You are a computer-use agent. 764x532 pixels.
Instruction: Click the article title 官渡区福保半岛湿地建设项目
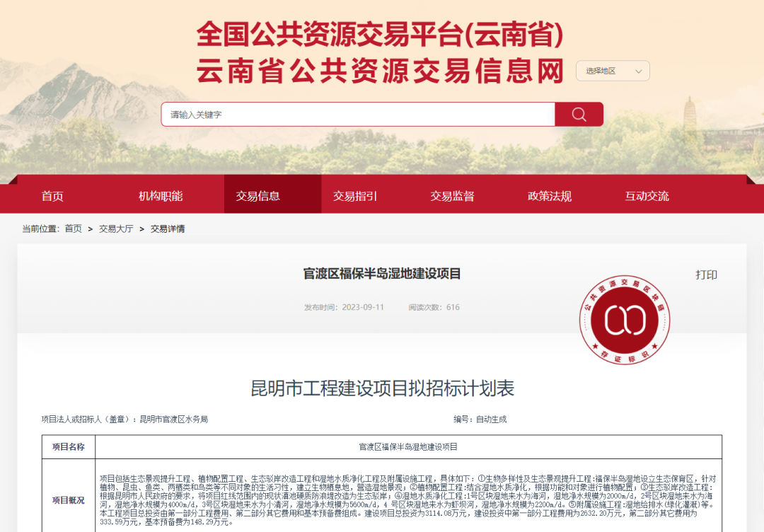[x=382, y=274]
